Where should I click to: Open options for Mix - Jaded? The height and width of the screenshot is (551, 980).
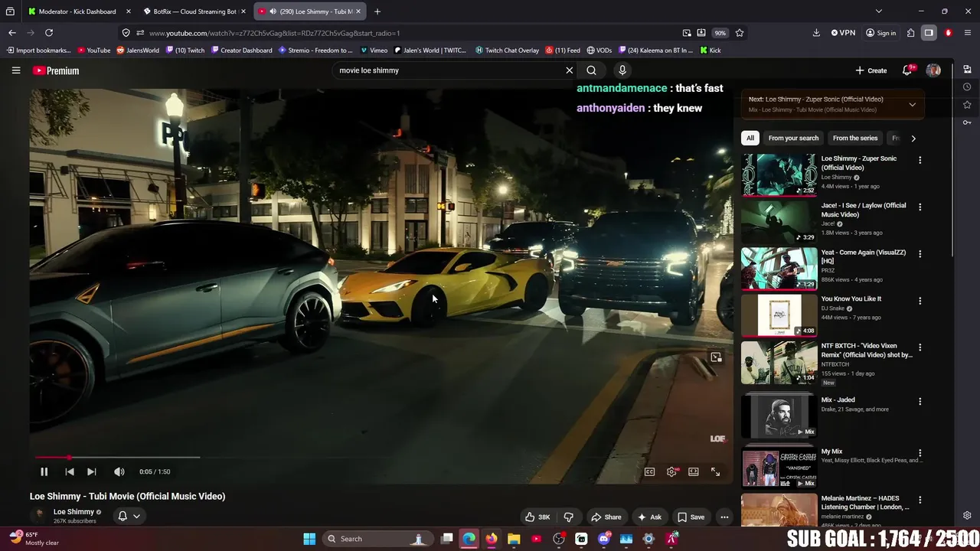920,401
